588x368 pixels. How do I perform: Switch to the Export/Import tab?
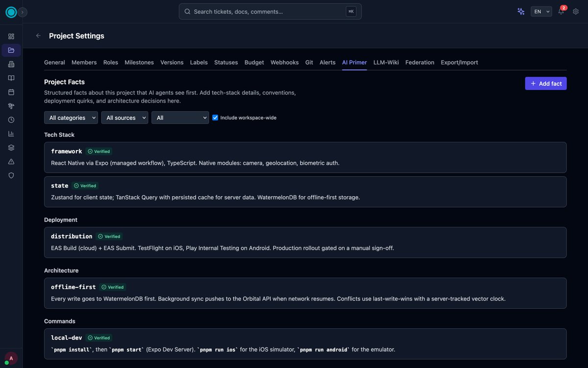pos(459,62)
